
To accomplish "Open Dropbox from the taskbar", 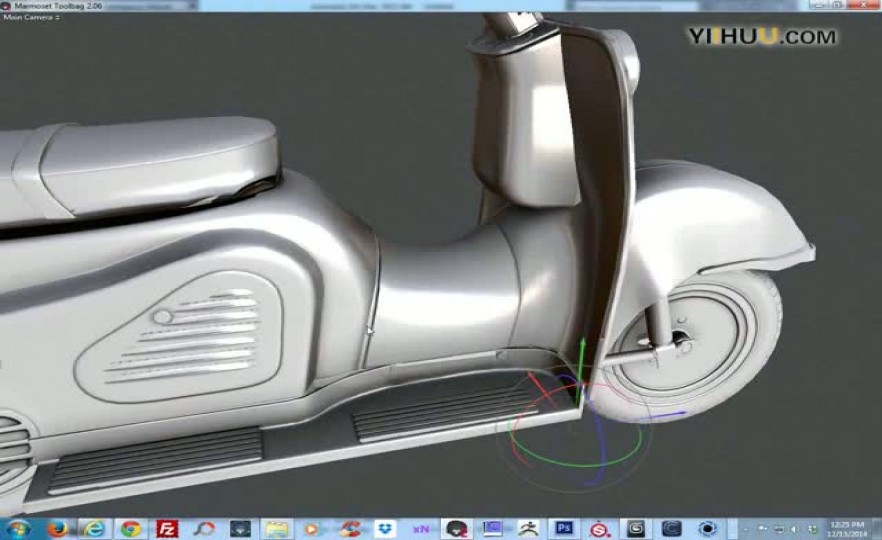I will coord(385,529).
